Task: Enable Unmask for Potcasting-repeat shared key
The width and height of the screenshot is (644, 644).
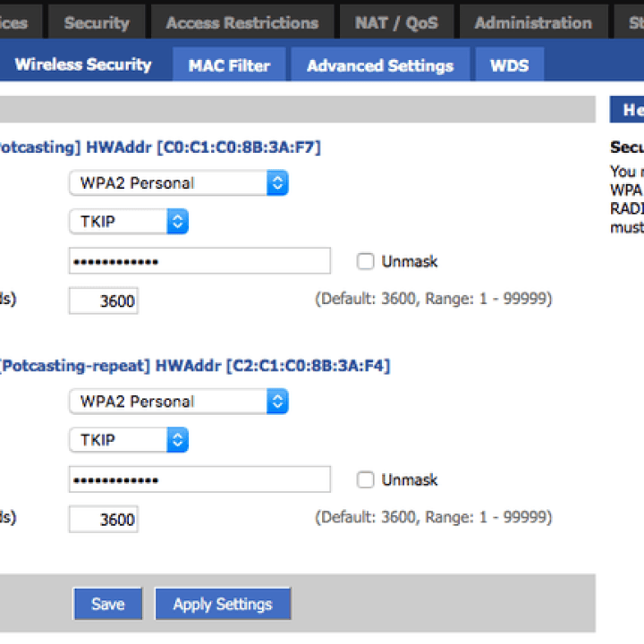Action: pos(365,479)
